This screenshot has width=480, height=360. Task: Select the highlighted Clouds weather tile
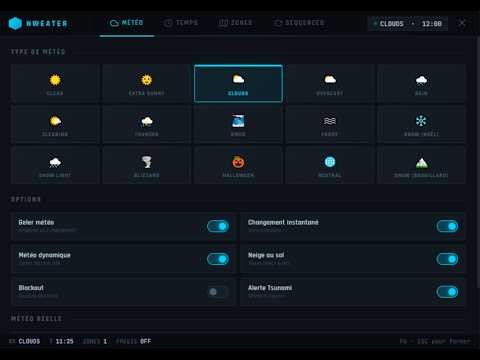[238, 83]
